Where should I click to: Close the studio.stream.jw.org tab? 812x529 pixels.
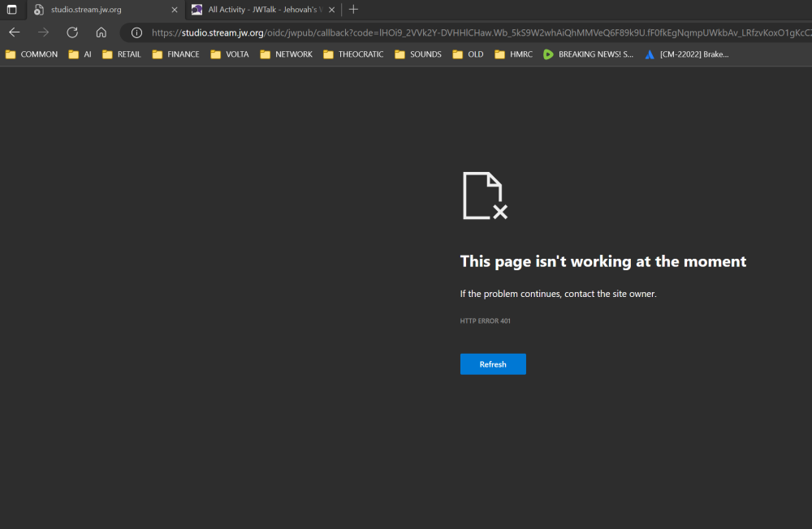click(174, 10)
